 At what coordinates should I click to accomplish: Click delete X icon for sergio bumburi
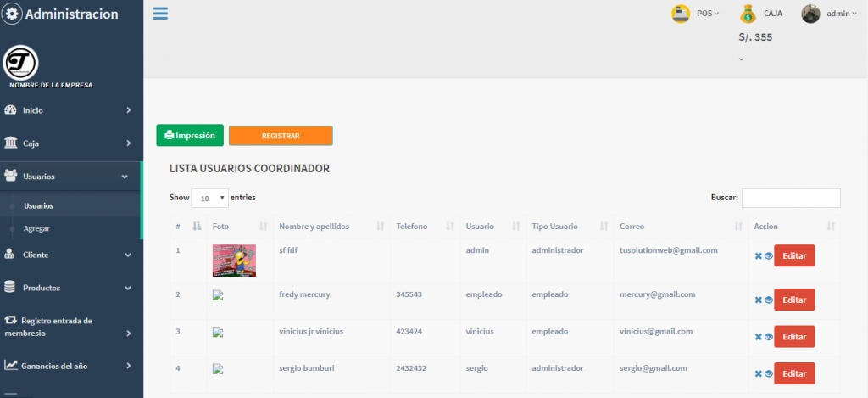coord(759,373)
